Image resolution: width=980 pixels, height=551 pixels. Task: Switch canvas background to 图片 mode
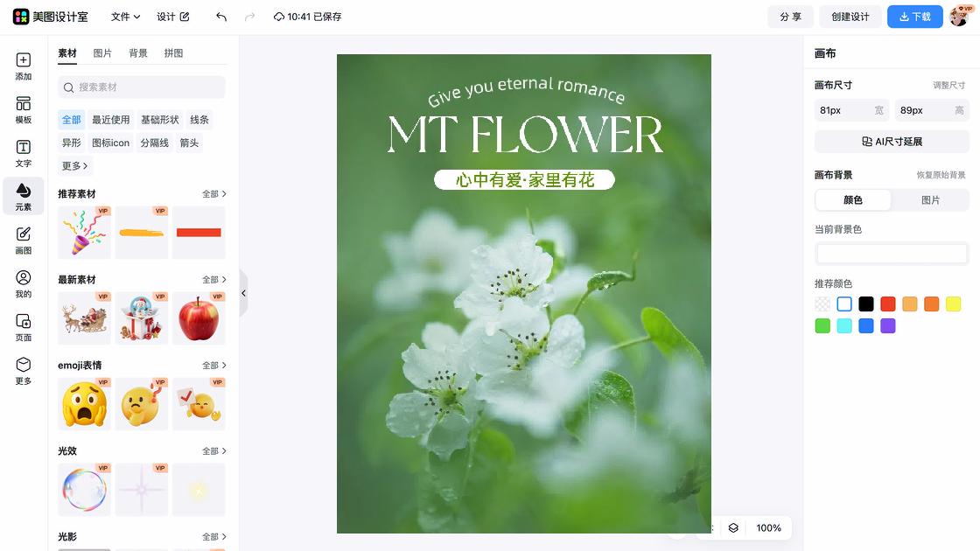[931, 200]
